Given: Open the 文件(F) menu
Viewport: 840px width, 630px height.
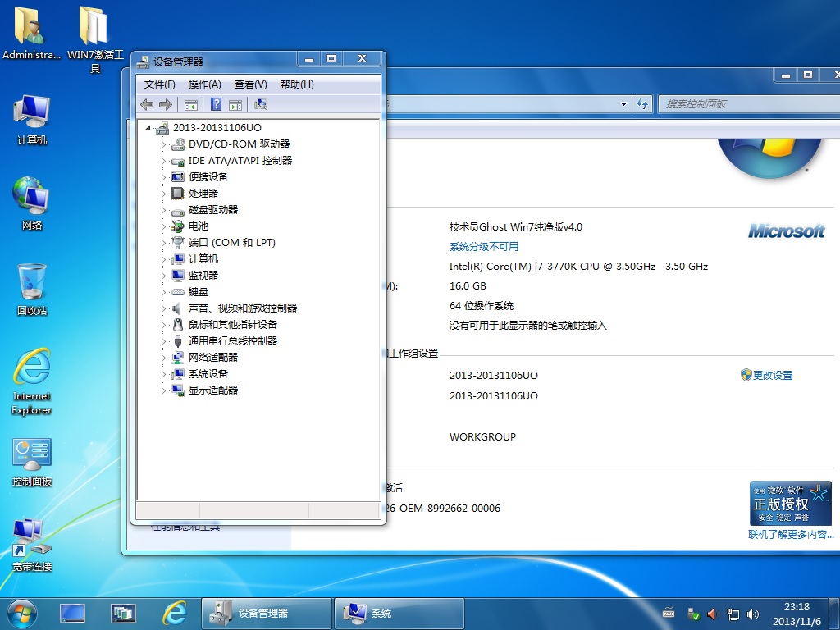Looking at the screenshot, I should [160, 84].
